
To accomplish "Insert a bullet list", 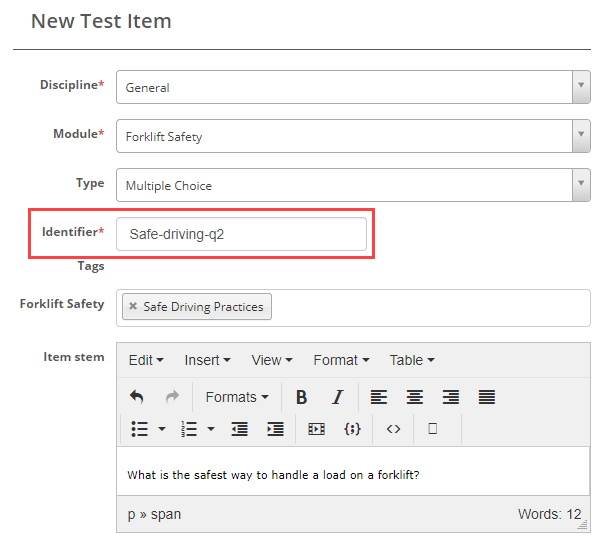I will (x=140, y=428).
